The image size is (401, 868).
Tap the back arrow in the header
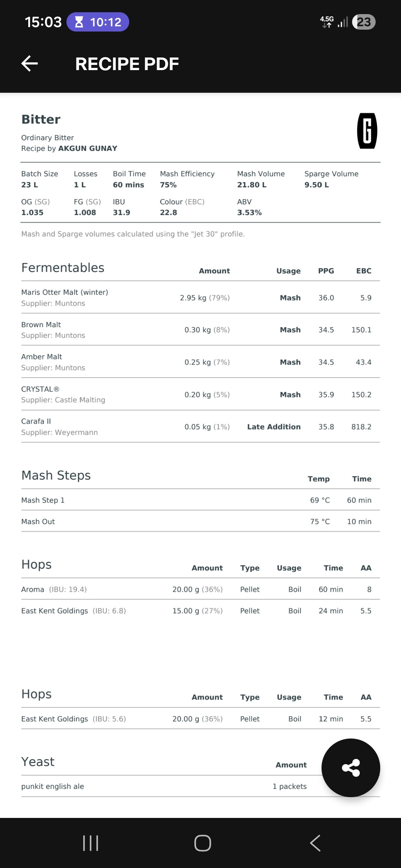(29, 63)
